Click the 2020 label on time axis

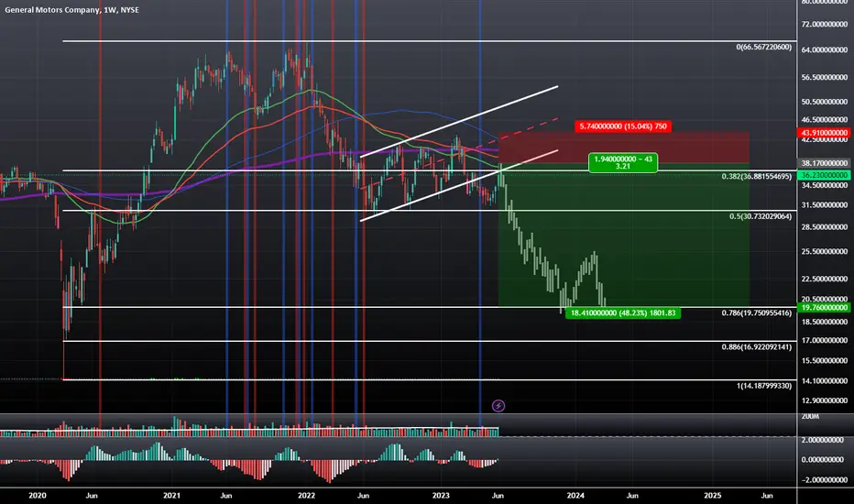37,495
